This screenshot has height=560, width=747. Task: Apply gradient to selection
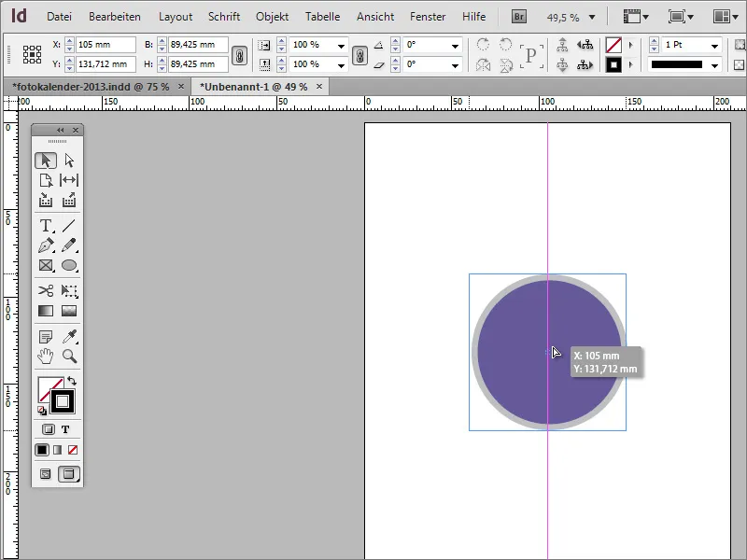pyautogui.click(x=58, y=450)
